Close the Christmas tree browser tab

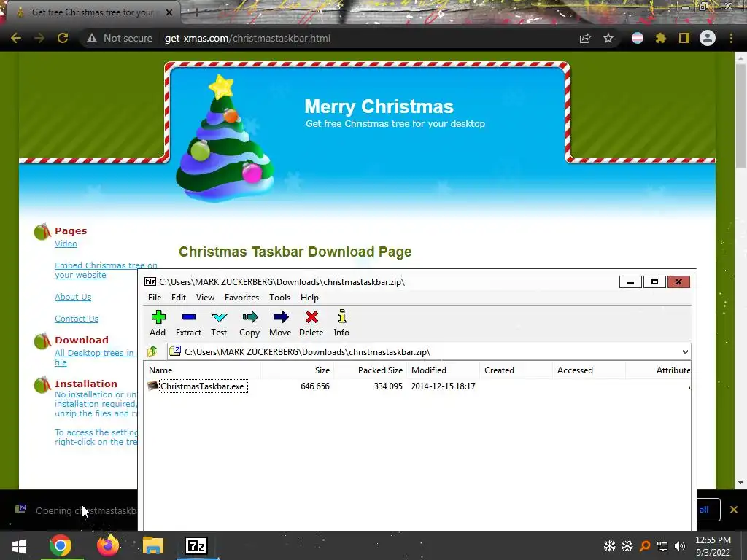[169, 12]
